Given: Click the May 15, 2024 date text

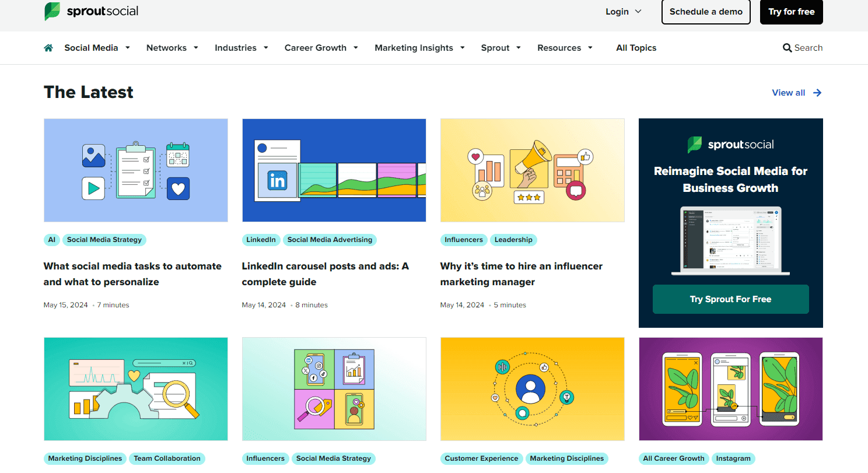Looking at the screenshot, I should tap(66, 305).
